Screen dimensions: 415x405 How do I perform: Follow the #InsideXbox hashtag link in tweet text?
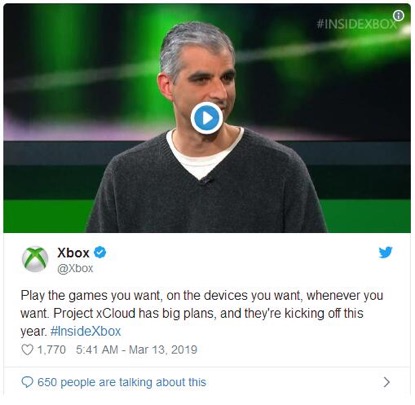[x=85, y=331]
